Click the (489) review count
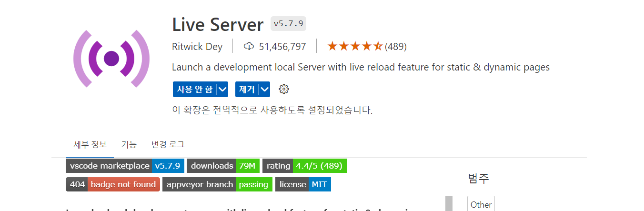 [x=396, y=47]
